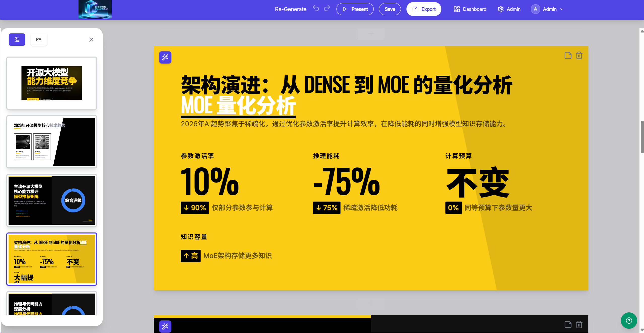This screenshot has width=644, height=333.
Task: Click the 0% badge
Action: click(453, 208)
